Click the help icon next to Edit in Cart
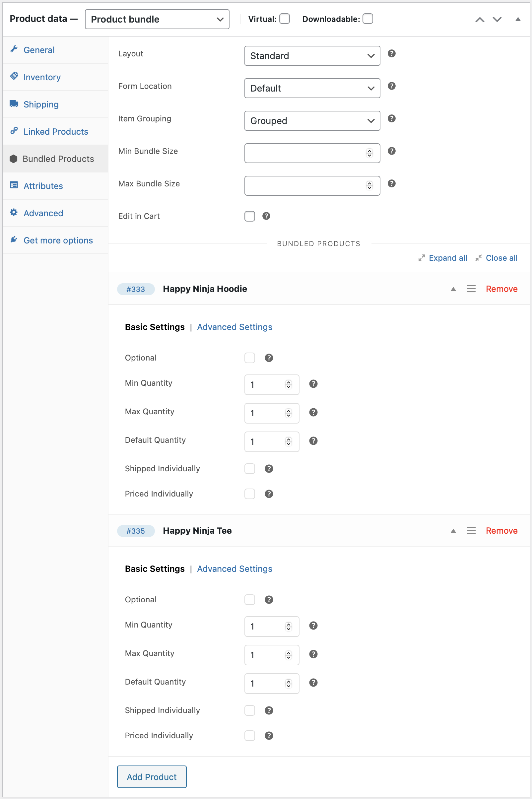 [266, 216]
